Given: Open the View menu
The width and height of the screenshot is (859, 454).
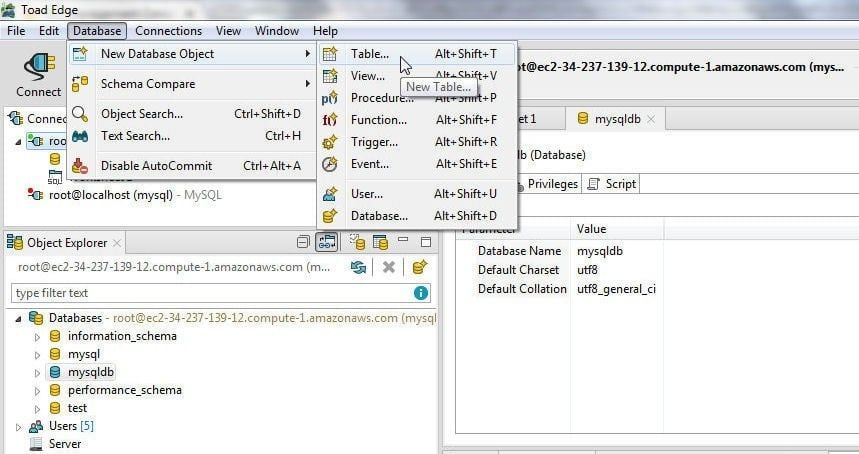Looking at the screenshot, I should click(x=228, y=31).
